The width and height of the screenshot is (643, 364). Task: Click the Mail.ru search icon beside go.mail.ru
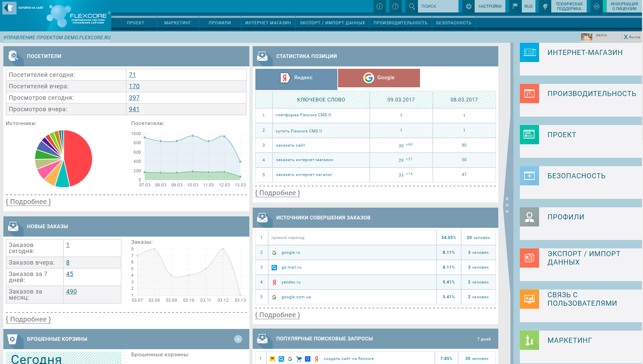(x=274, y=267)
